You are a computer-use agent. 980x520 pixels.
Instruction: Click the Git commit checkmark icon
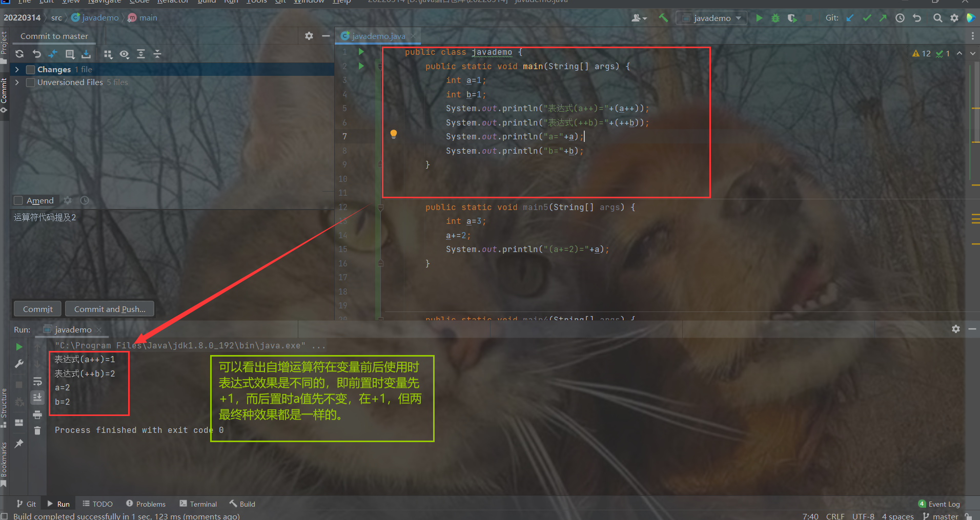pyautogui.click(x=867, y=18)
